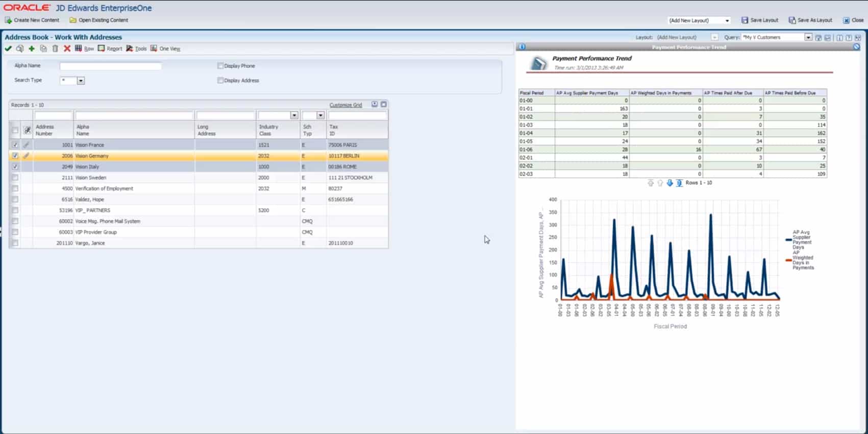Viewport: 868px width, 434px height.
Task: Open the Tools menu
Action: [x=136, y=49]
